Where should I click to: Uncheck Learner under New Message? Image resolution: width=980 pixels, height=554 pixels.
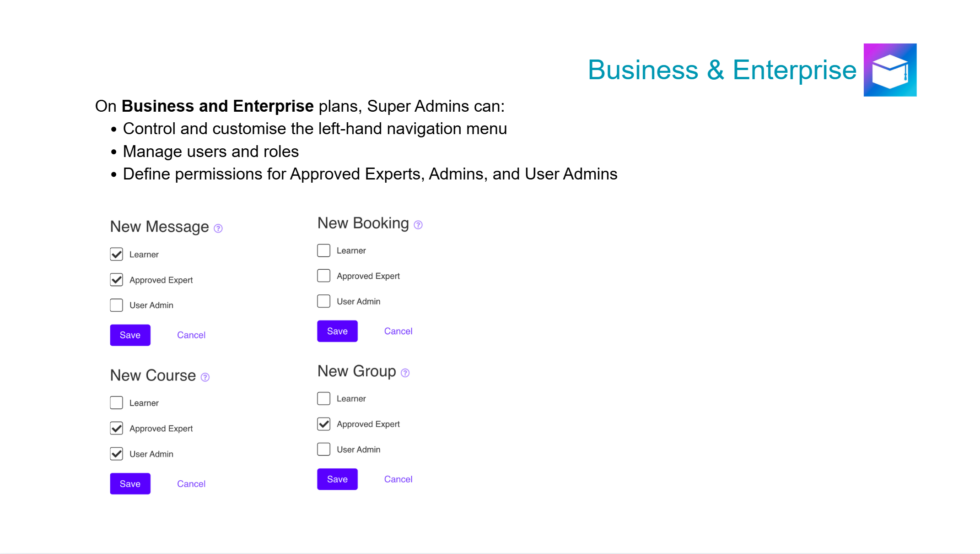coord(117,255)
